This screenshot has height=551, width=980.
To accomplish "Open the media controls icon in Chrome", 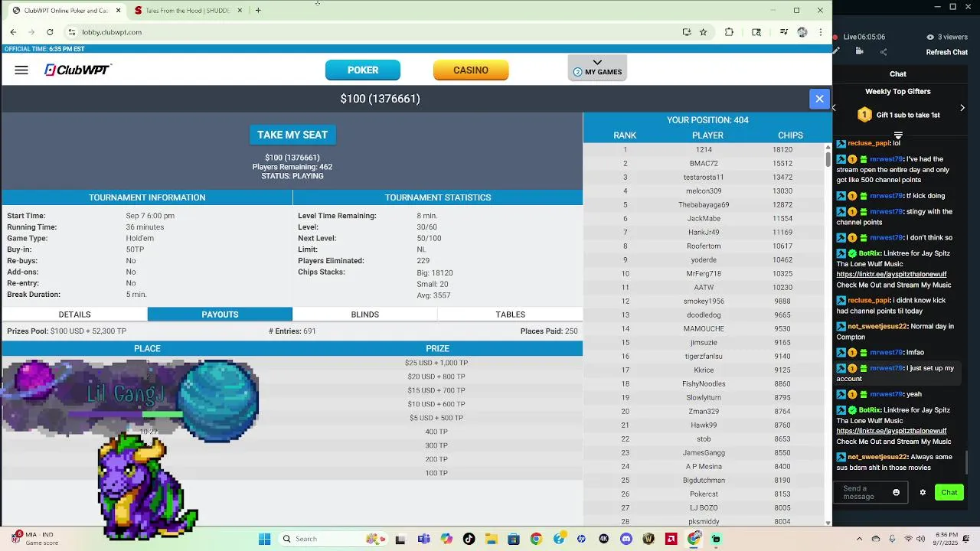I will [x=784, y=32].
